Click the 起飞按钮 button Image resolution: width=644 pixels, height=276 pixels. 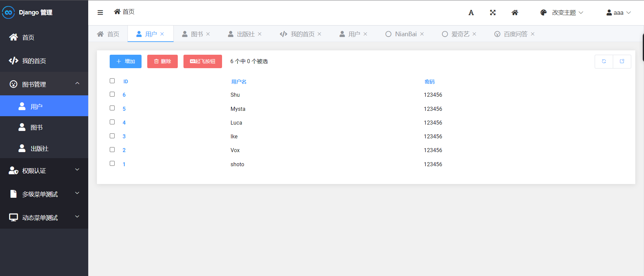(203, 61)
